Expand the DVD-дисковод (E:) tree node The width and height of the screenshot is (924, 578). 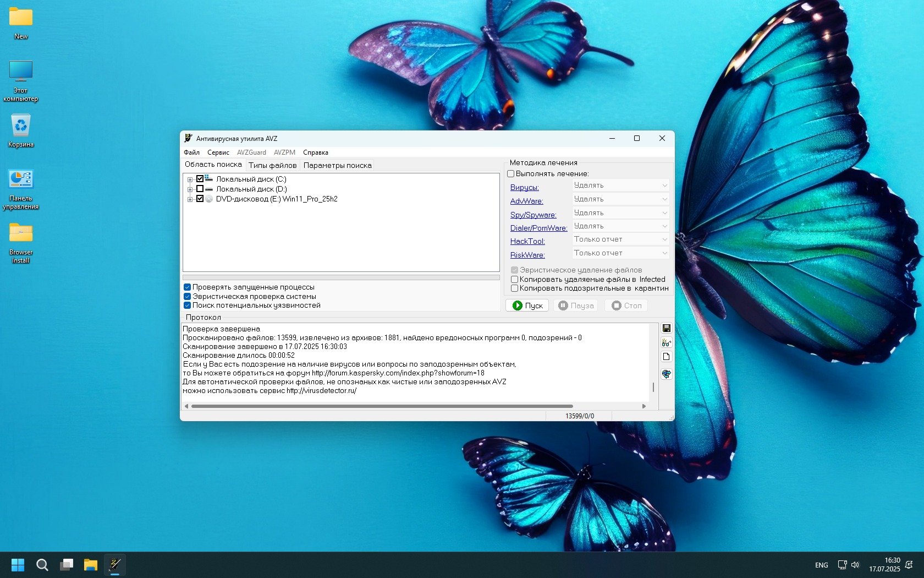click(x=190, y=199)
